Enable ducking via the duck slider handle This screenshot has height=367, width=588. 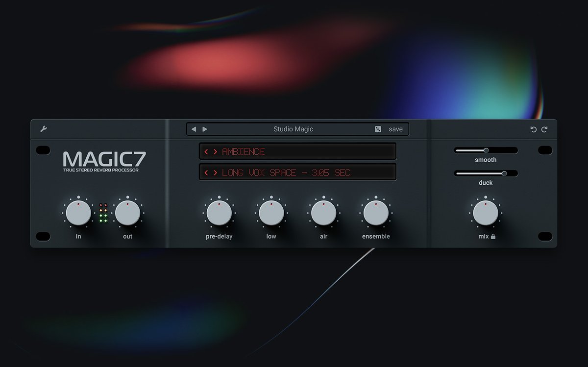click(x=504, y=173)
